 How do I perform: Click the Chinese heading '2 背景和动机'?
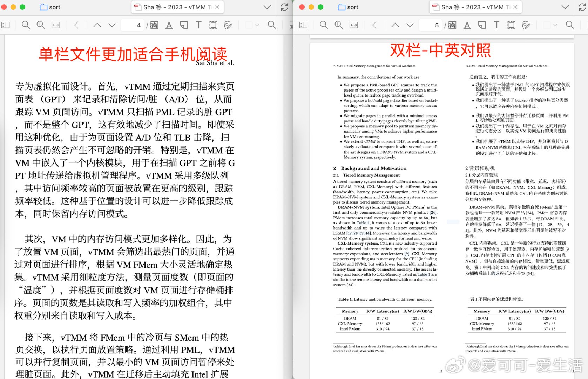point(480,168)
